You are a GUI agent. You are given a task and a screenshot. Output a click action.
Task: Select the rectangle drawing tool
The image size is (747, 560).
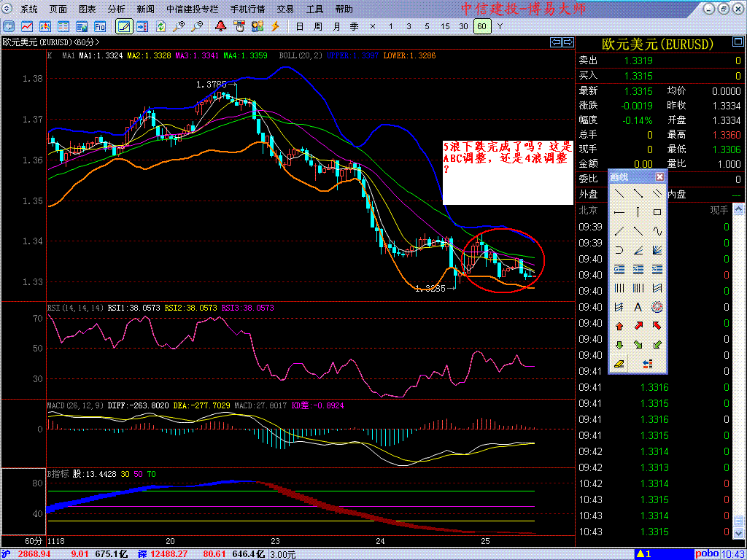click(x=657, y=212)
